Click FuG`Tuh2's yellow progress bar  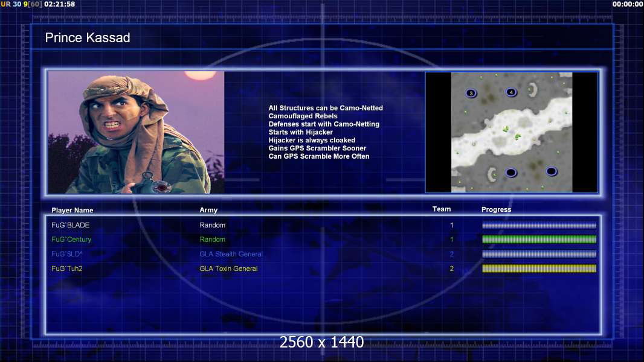[x=539, y=268]
